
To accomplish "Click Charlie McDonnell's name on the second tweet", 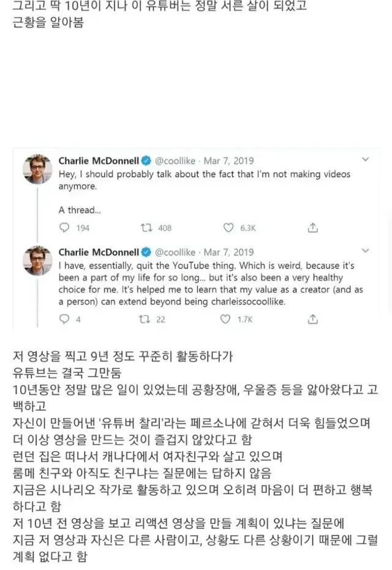I will [99, 252].
